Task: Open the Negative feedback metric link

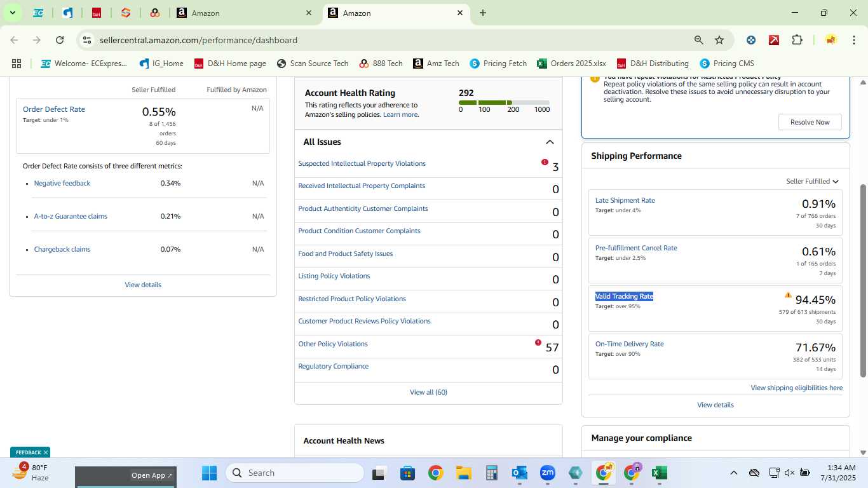Action: 62,183
